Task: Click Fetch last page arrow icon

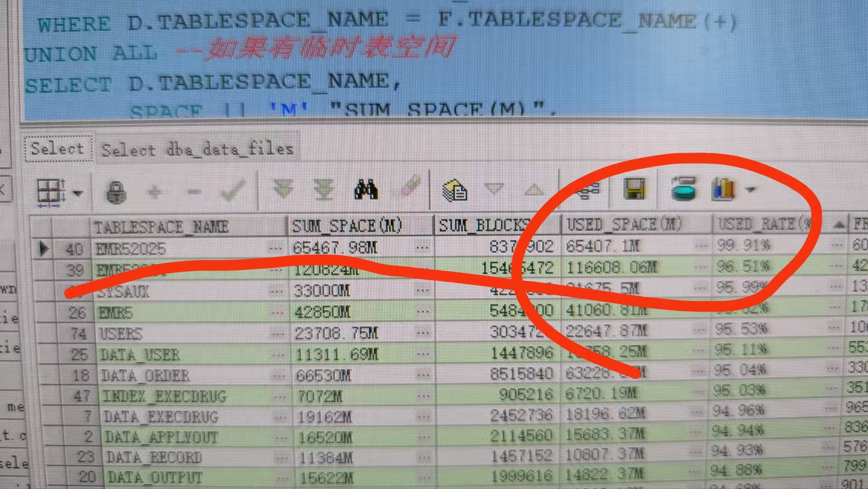Action: click(324, 189)
